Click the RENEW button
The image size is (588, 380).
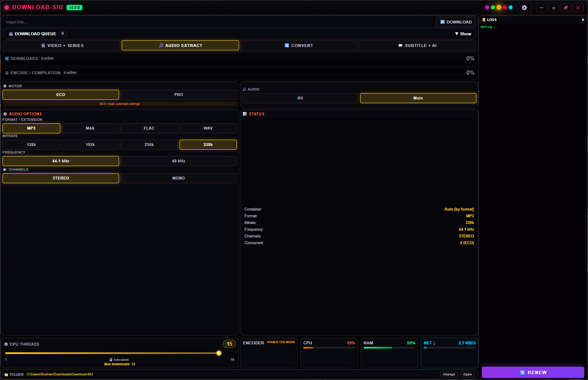tap(533, 372)
